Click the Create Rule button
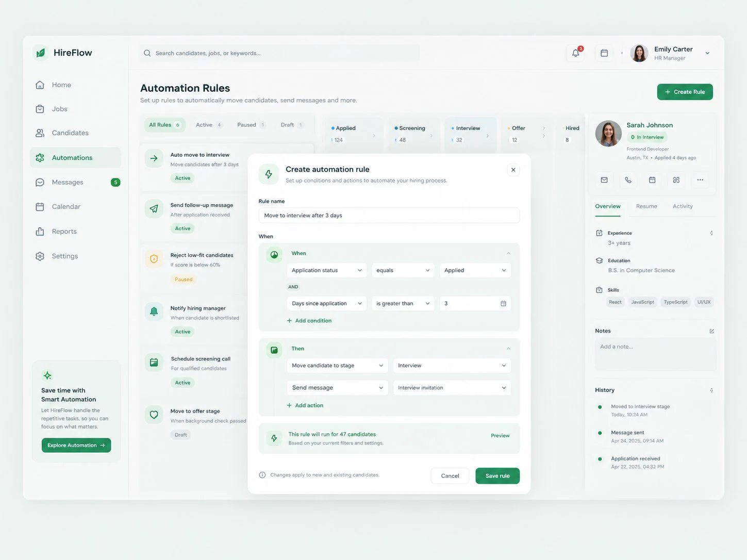 [x=685, y=92]
